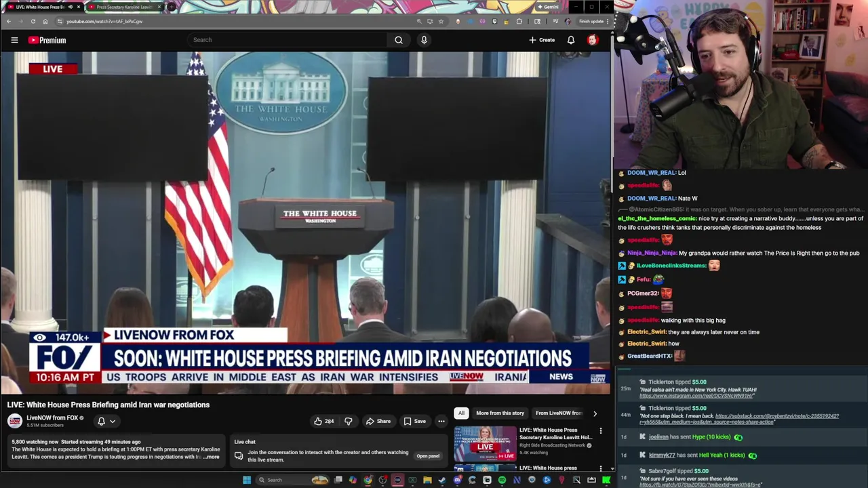
Task: Open the Right Side Broadcasting video title
Action: tap(555, 434)
